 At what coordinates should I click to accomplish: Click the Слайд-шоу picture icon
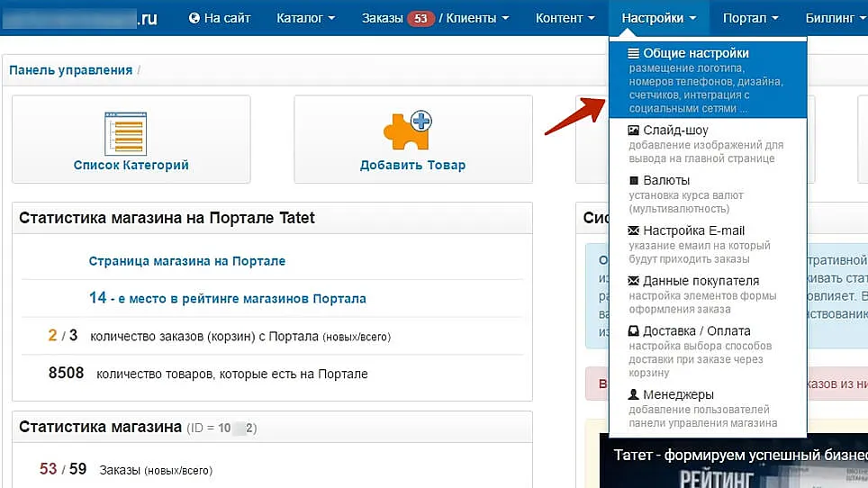634,131
